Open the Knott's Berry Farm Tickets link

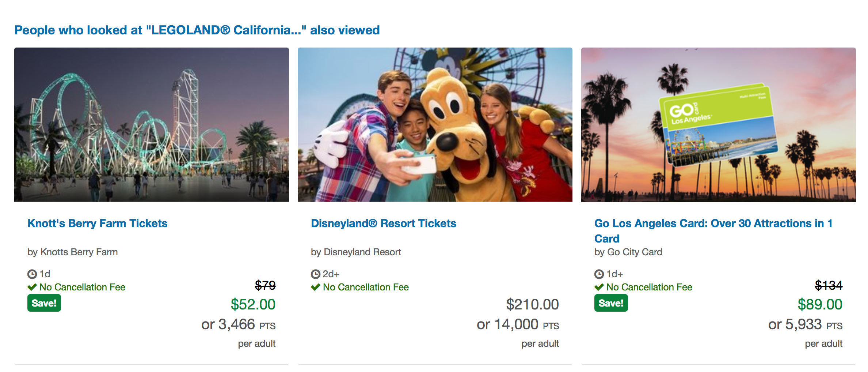[x=98, y=223]
